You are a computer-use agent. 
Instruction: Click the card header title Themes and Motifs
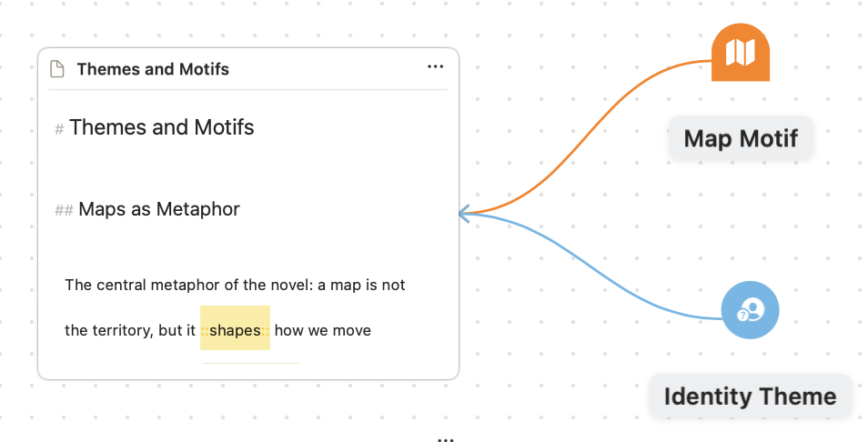pos(153,69)
